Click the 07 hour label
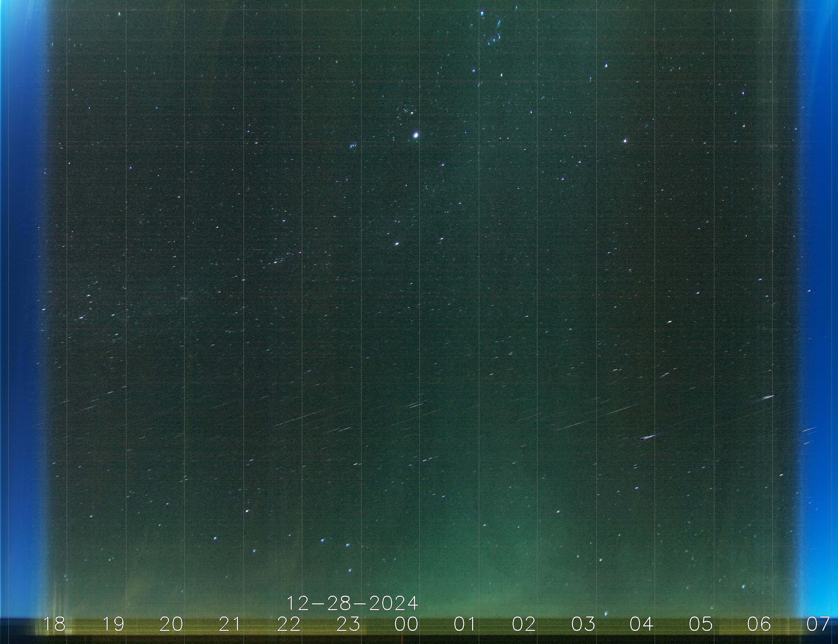Viewport: 838px width, 644px height. click(818, 624)
